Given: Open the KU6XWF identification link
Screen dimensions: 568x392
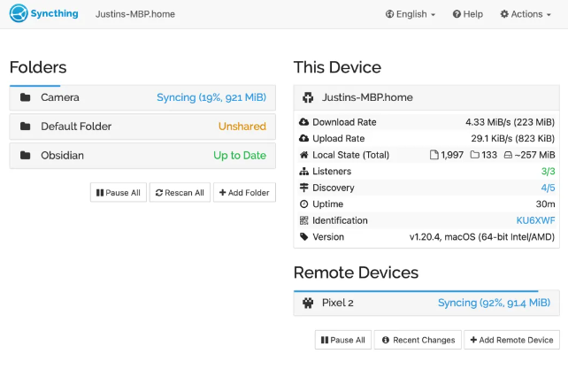Looking at the screenshot, I should click(535, 220).
